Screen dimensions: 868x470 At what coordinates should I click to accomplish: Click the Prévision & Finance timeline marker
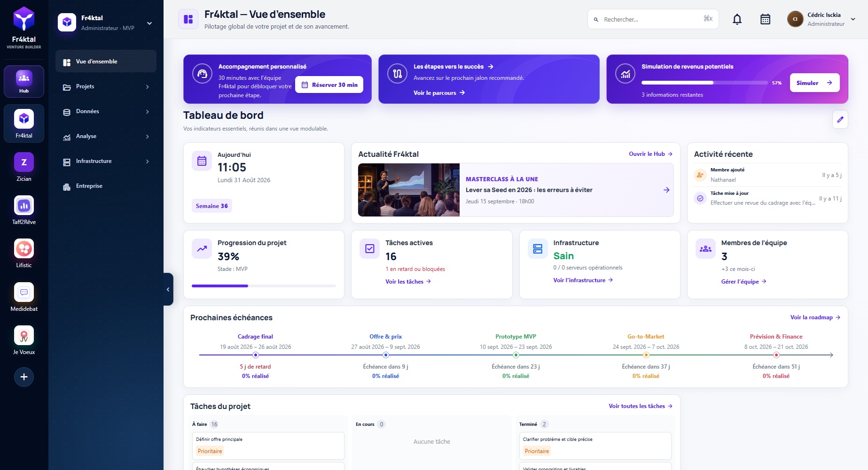click(x=776, y=355)
